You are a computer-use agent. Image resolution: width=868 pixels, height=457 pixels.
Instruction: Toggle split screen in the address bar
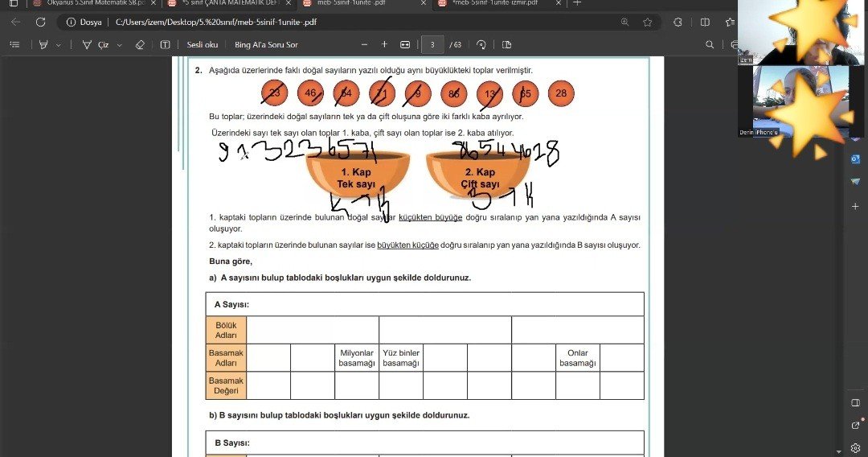[x=705, y=22]
